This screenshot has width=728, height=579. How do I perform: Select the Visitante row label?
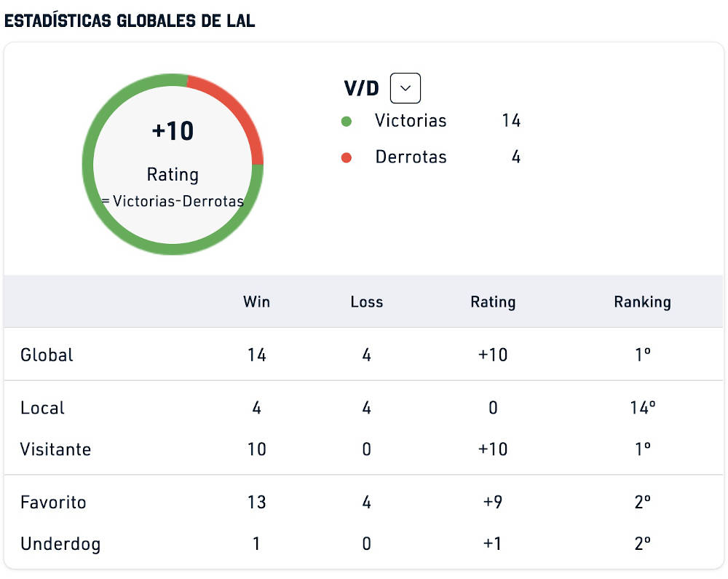[x=56, y=449]
